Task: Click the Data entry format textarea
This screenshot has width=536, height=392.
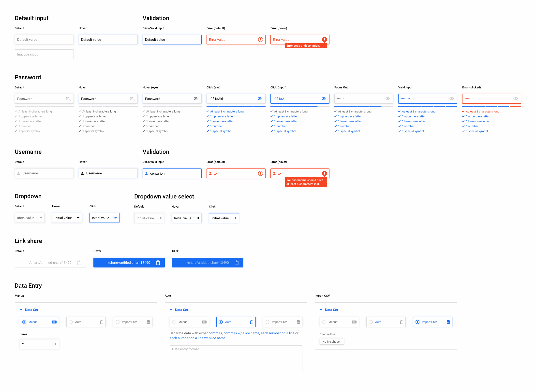Action: 236,359
